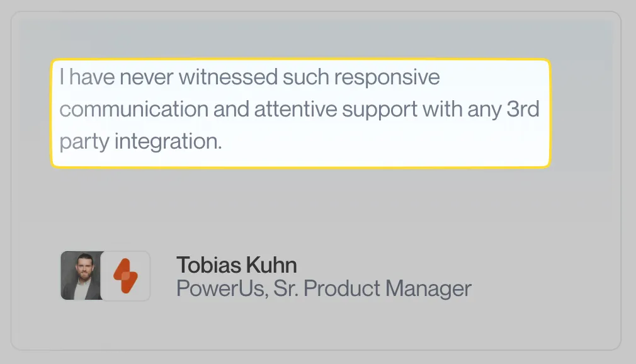Click the word 'support' in the testimonial

(379, 109)
